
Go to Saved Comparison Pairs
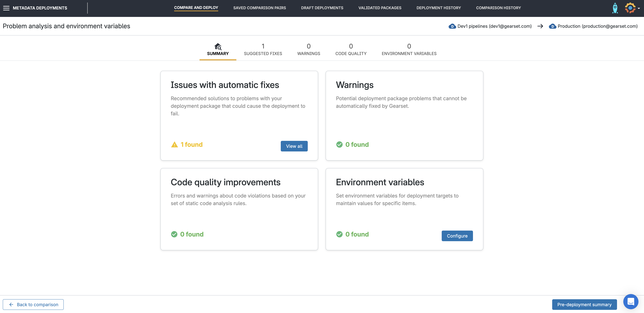point(259,8)
